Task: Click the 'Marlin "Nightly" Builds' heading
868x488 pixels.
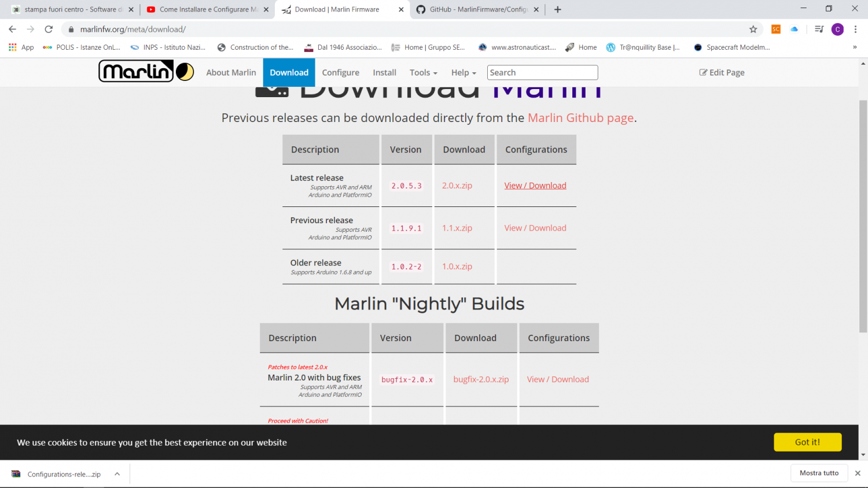Action: (429, 304)
